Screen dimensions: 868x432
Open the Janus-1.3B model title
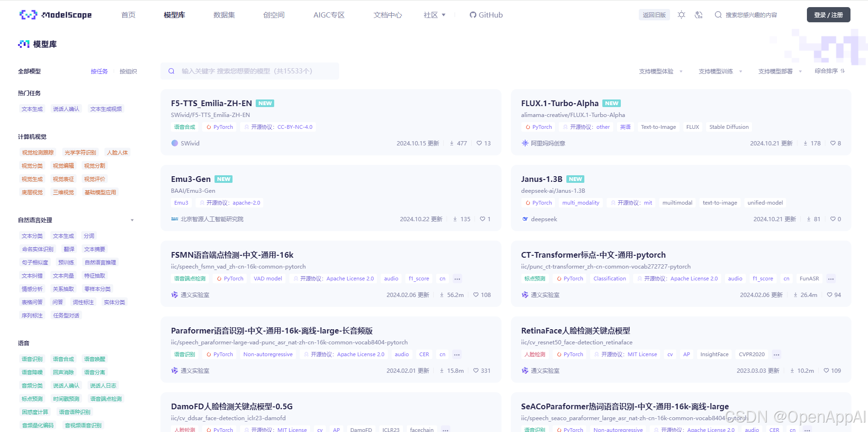[542, 179]
